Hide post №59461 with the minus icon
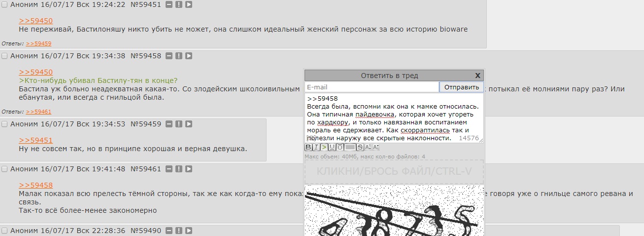Screen dimensions: 644x236 tap(169, 169)
